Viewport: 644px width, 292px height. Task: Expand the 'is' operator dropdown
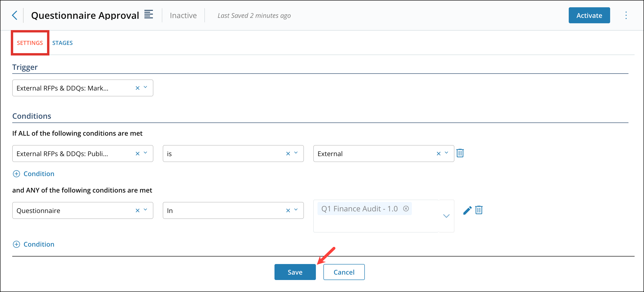pos(296,153)
